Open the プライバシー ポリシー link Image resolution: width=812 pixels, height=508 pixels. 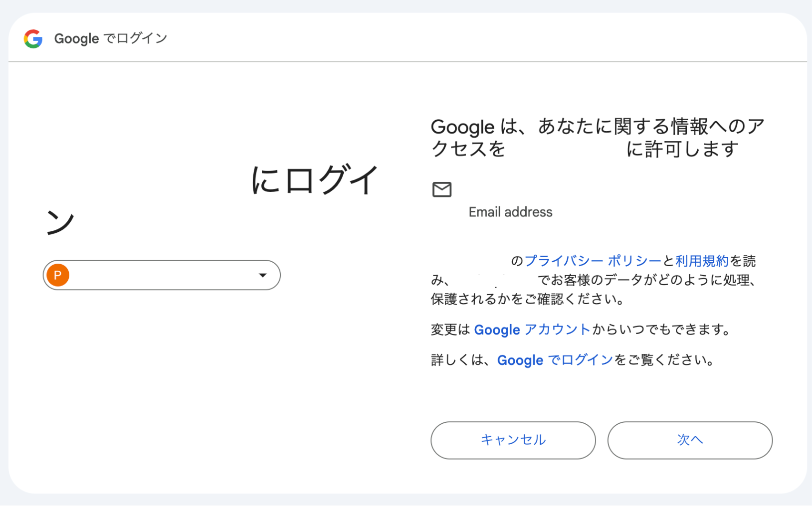click(x=593, y=261)
